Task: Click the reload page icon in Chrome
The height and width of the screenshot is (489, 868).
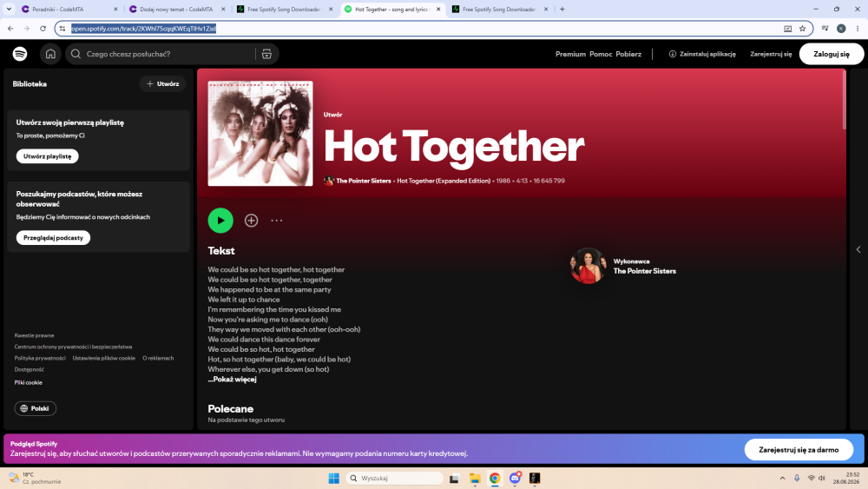Action: coord(43,29)
